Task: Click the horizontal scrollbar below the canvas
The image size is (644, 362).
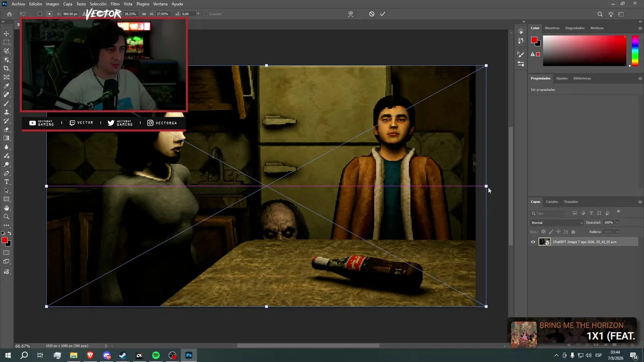Action: 308,346
